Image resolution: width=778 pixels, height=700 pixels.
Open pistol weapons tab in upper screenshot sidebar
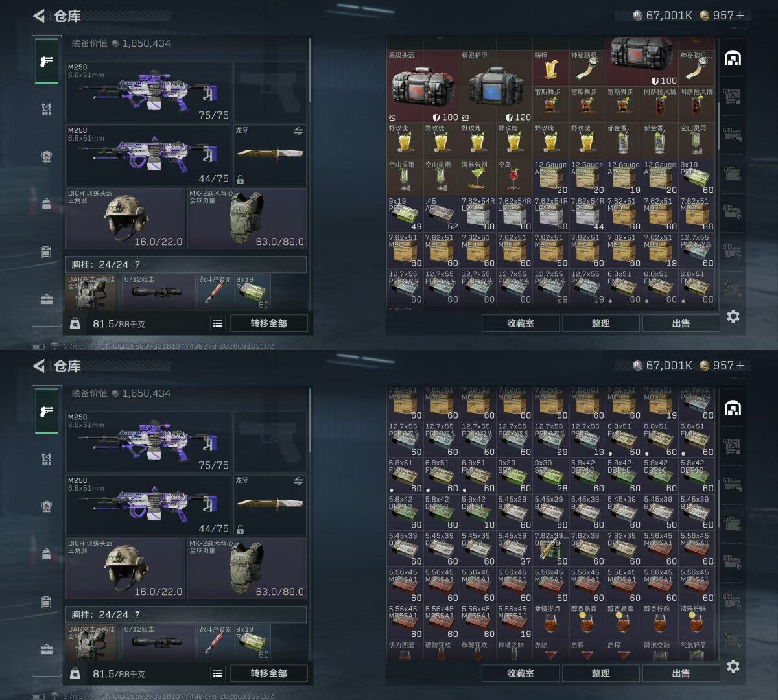46,62
